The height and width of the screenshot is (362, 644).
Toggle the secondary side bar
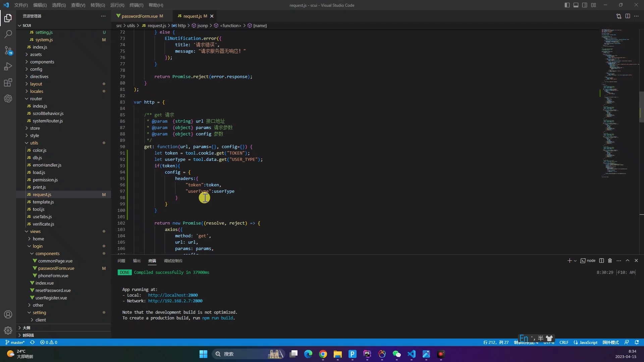click(x=585, y=5)
